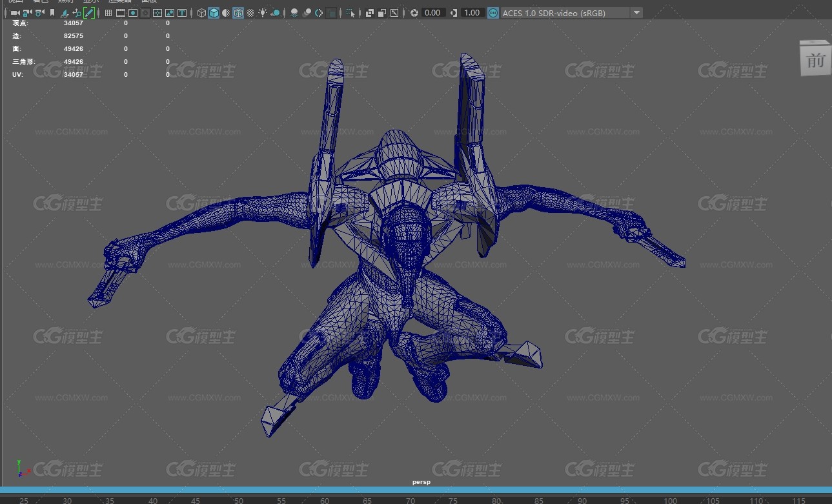This screenshot has height=504, width=832.
Task: Toggle the View Transform ON button
Action: [493, 13]
